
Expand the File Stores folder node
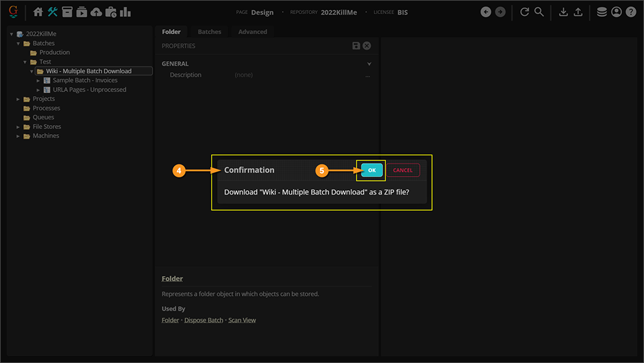point(18,127)
